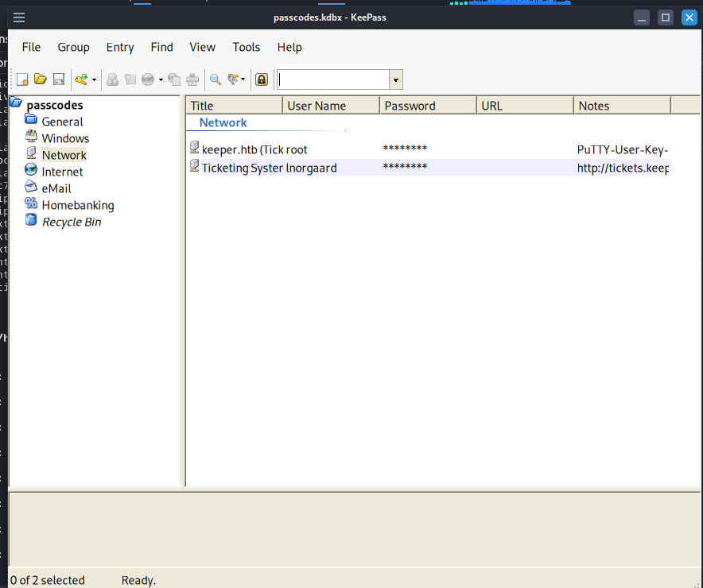Click the Copy Password toolbar icon
Image resolution: width=703 pixels, height=588 pixels.
pos(130,79)
